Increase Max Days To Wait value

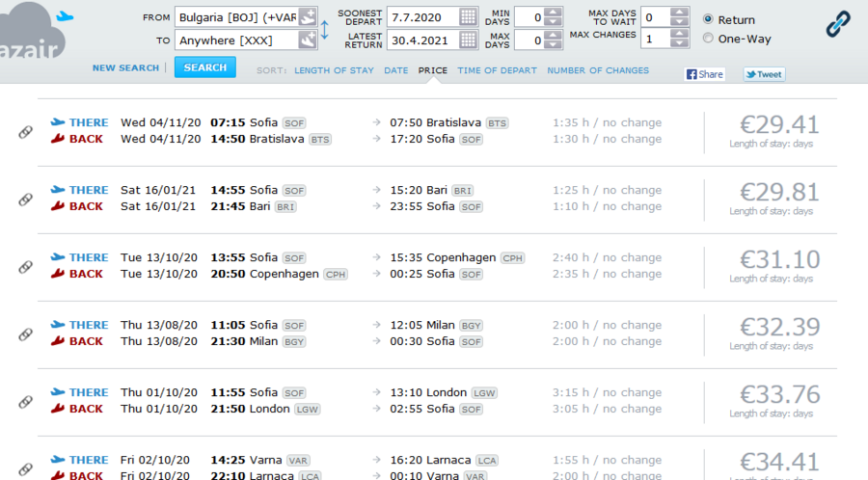tap(679, 12)
